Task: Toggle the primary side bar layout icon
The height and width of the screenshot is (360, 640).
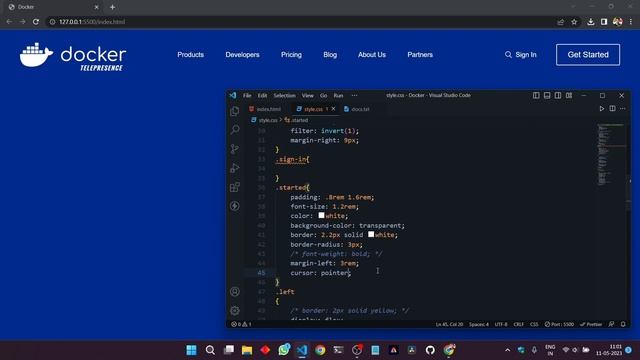Action: [x=536, y=95]
